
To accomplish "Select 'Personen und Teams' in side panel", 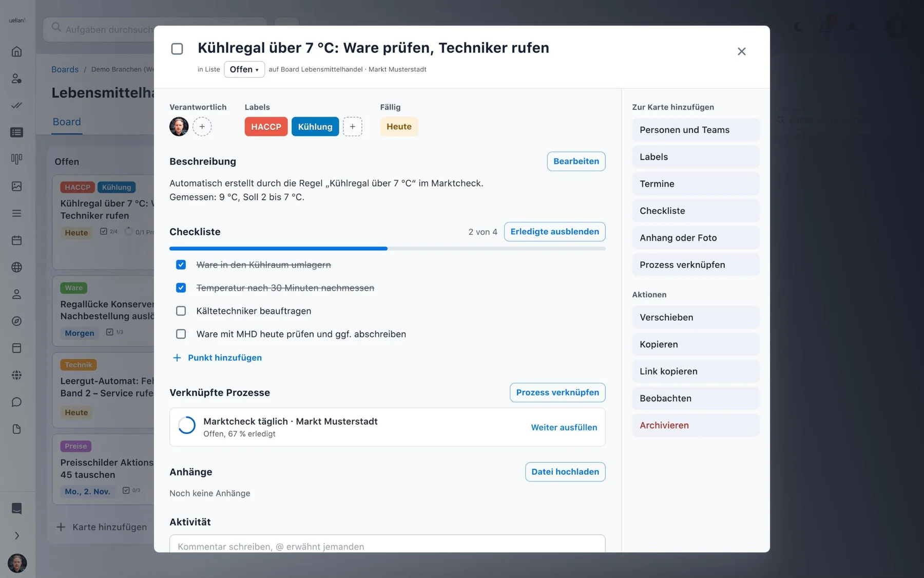I will [696, 130].
